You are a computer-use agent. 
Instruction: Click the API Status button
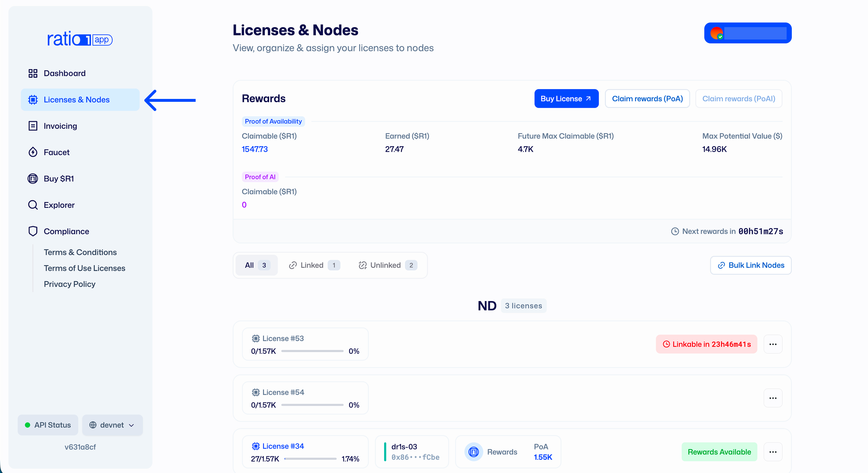pos(48,425)
